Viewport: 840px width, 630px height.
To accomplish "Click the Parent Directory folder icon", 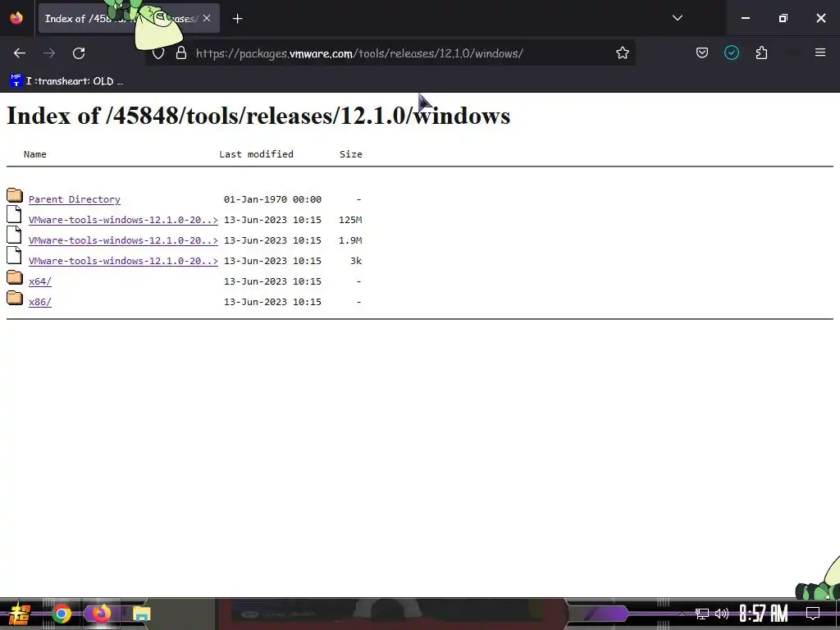I will point(15,195).
